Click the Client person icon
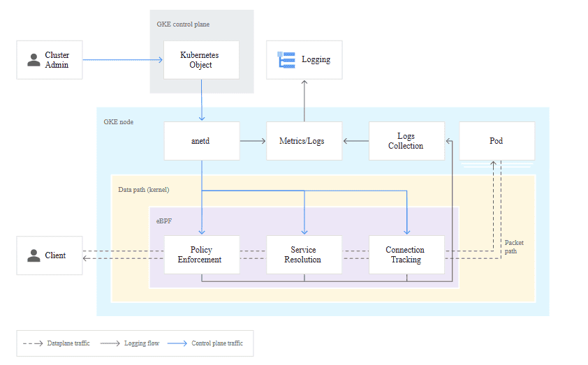588x365 pixels. 34,255
